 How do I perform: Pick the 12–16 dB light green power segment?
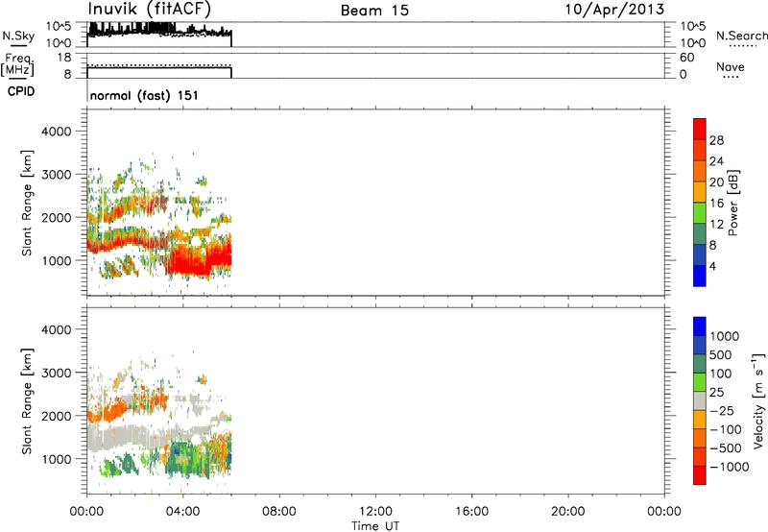700,212
